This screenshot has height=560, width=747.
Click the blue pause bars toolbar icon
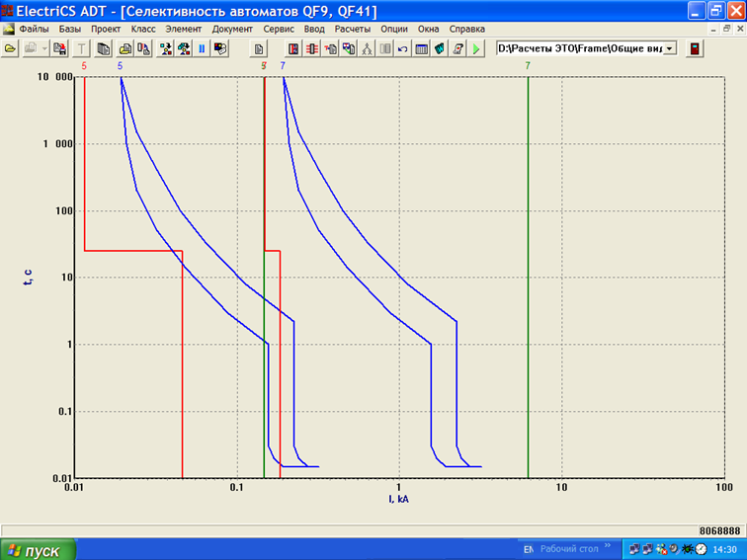coord(202,48)
